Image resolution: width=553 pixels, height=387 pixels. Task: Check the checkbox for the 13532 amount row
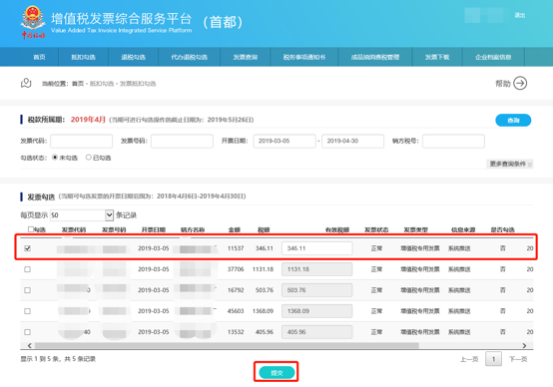pyautogui.click(x=28, y=332)
